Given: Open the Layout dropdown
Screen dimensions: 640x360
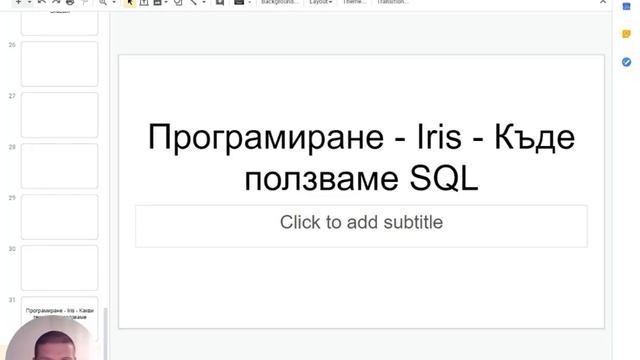Looking at the screenshot, I should (320, 2).
